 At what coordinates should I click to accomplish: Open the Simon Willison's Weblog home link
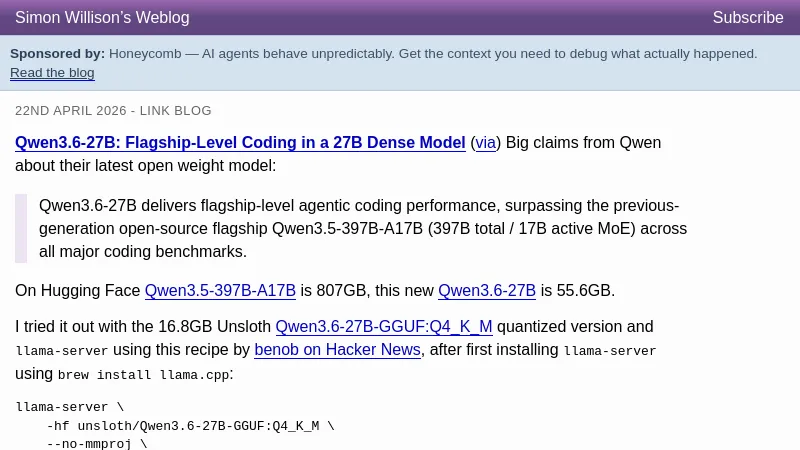point(102,18)
